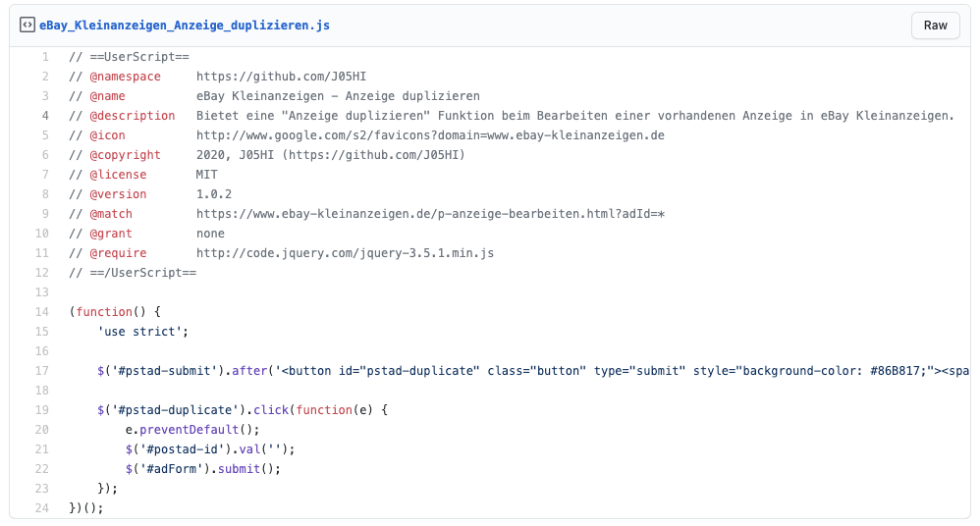Select line number 9
The height and width of the screenshot is (526, 980).
click(45, 214)
